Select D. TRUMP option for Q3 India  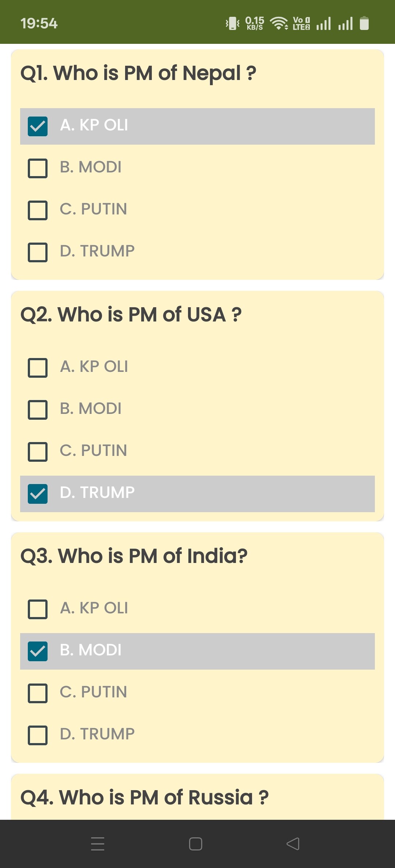point(97,734)
